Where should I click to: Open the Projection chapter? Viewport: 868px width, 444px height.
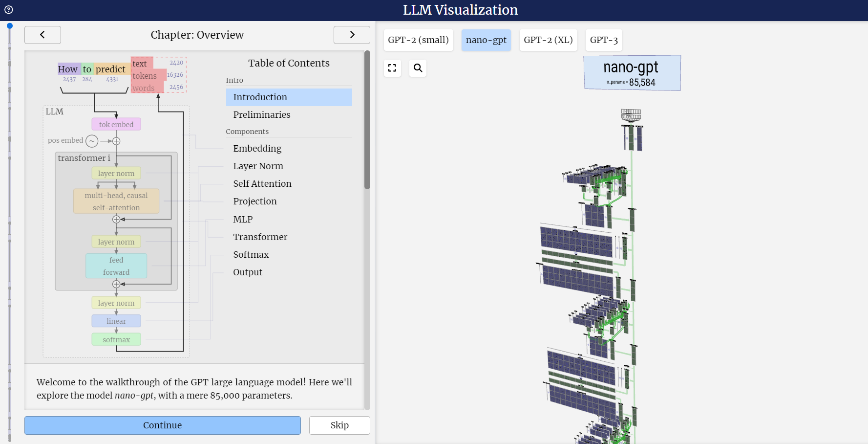coord(289,201)
